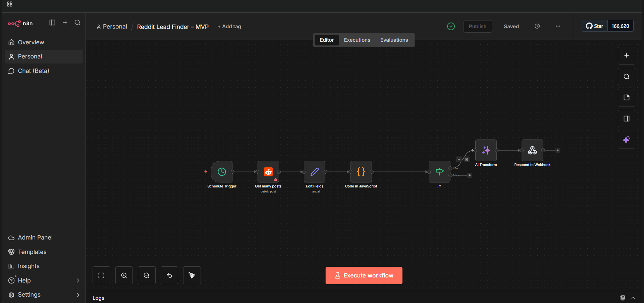Click the Reddit Lead Finder – MVP workflow name
644x303 pixels.
click(173, 27)
